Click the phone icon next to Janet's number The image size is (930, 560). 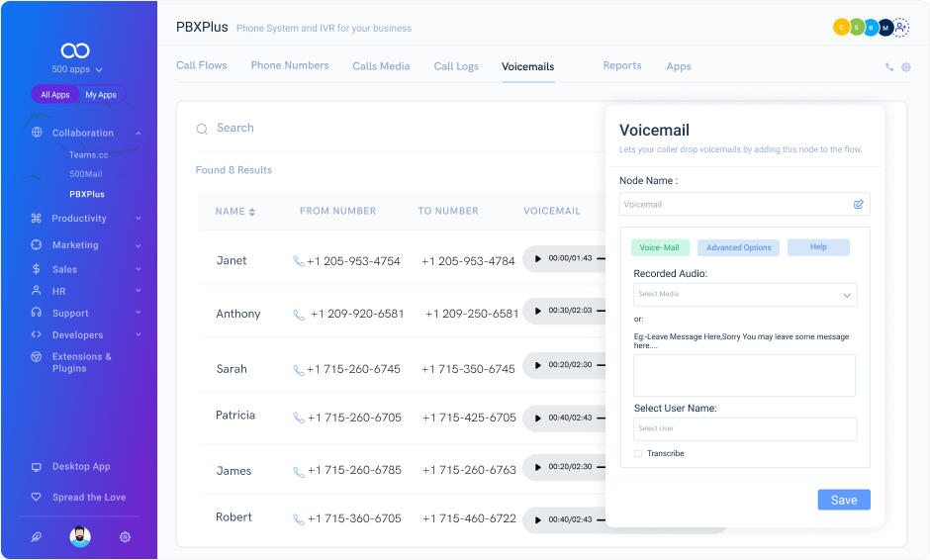(299, 261)
